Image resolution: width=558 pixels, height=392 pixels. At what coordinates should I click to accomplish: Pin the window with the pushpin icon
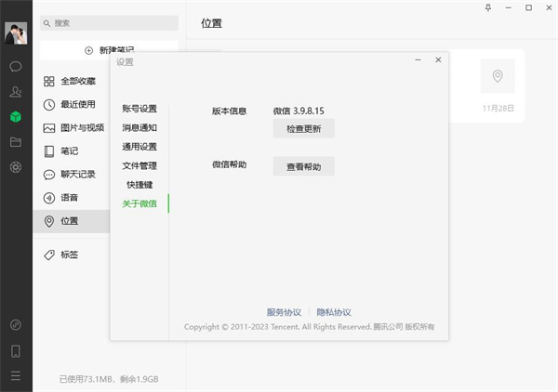pos(488,7)
